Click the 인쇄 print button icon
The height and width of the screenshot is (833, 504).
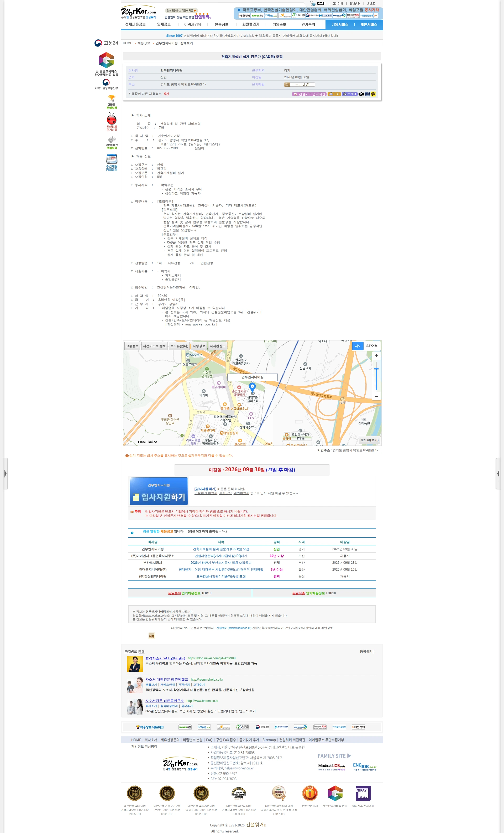pyautogui.click(x=334, y=94)
